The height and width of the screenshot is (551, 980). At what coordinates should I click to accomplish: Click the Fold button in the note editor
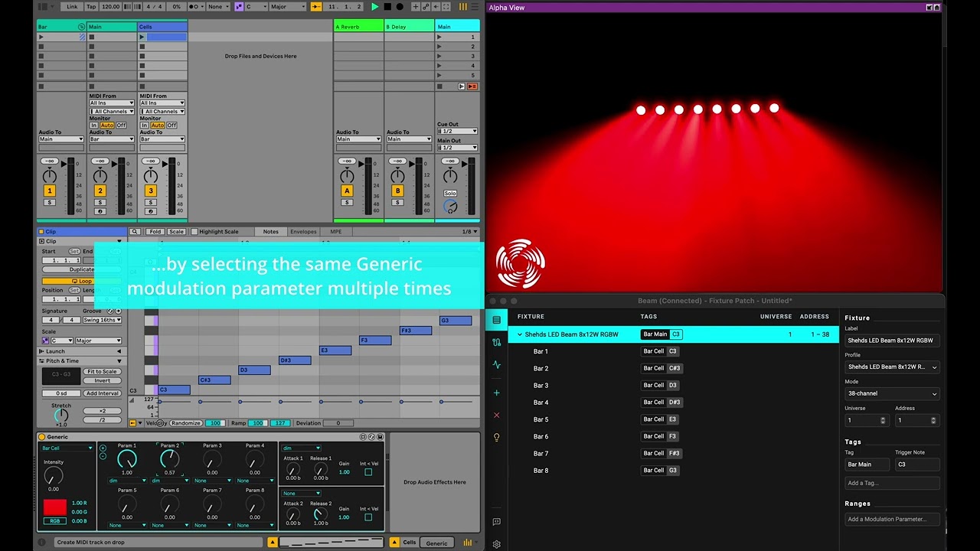(155, 232)
